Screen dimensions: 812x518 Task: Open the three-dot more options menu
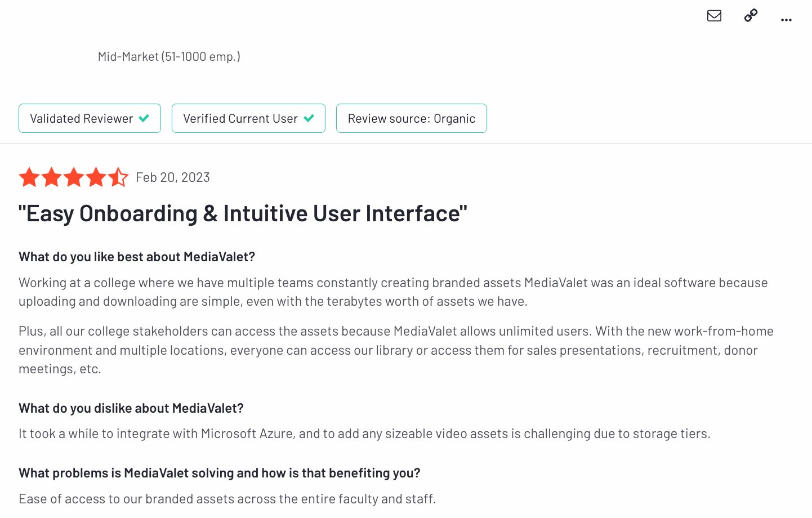pos(786,20)
